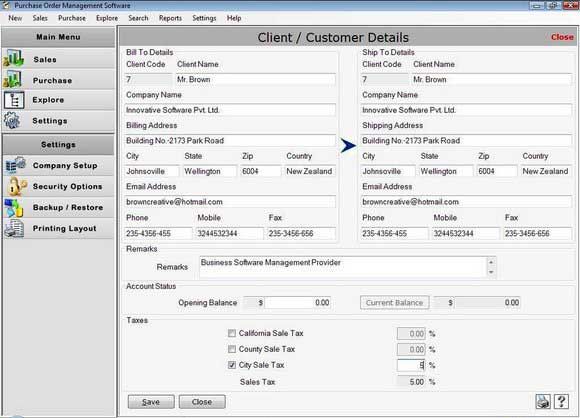The height and width of the screenshot is (418, 580).
Task: Open the Reports menu
Action: tap(170, 18)
